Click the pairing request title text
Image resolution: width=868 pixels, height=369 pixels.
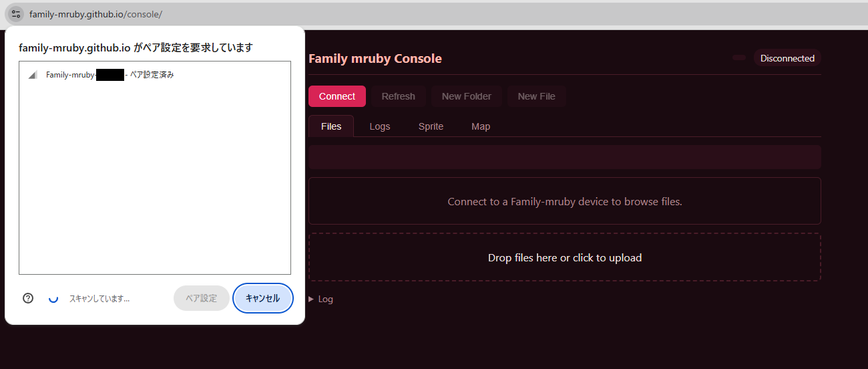[x=136, y=48]
